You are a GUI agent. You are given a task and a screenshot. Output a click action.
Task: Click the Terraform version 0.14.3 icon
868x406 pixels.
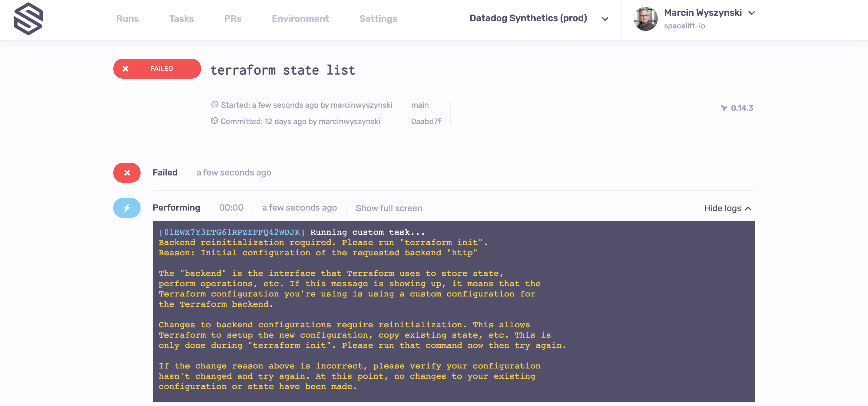[x=724, y=108]
